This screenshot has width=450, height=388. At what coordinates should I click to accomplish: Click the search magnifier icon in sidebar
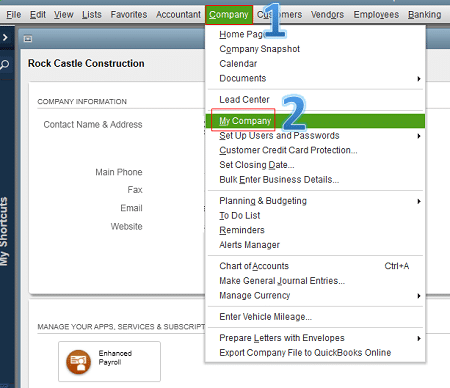tap(4, 64)
